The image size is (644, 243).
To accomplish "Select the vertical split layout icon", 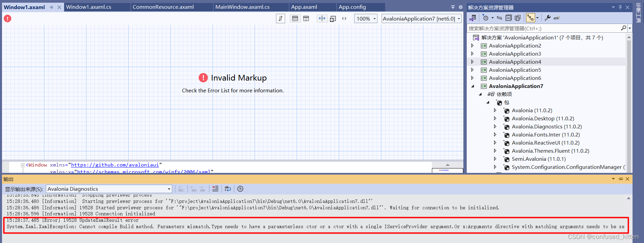I will pos(306,19).
